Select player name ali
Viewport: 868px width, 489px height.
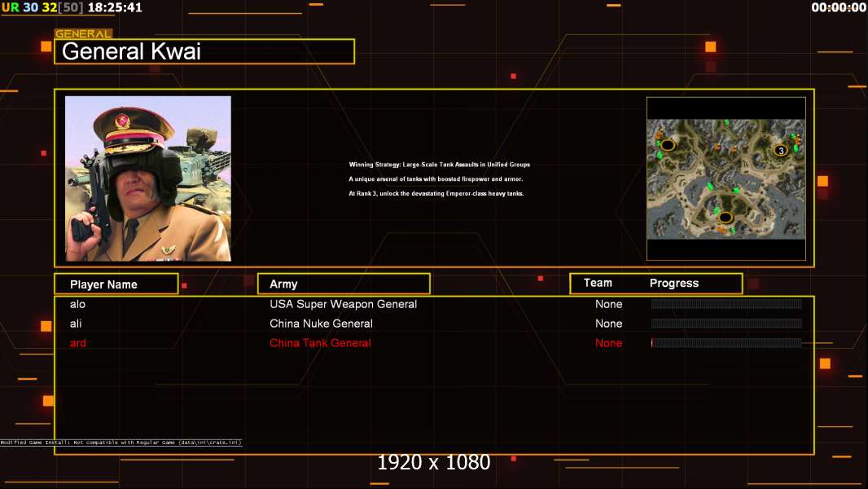pos(76,324)
